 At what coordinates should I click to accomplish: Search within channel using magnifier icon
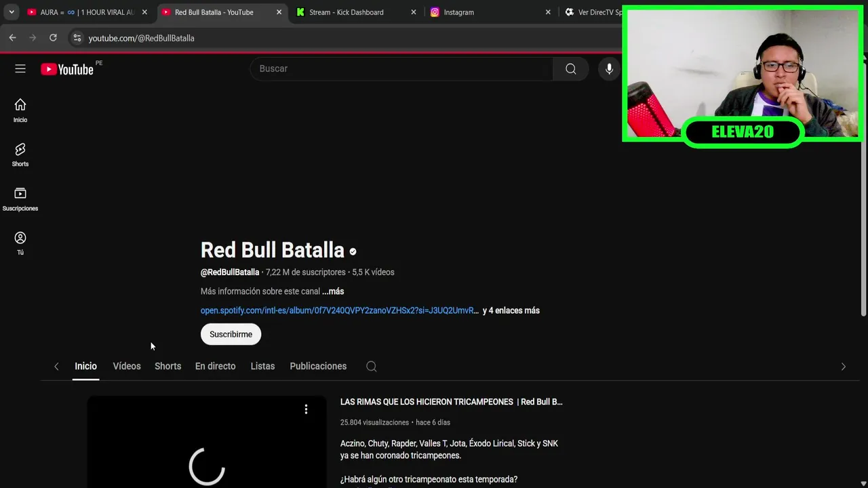click(371, 366)
